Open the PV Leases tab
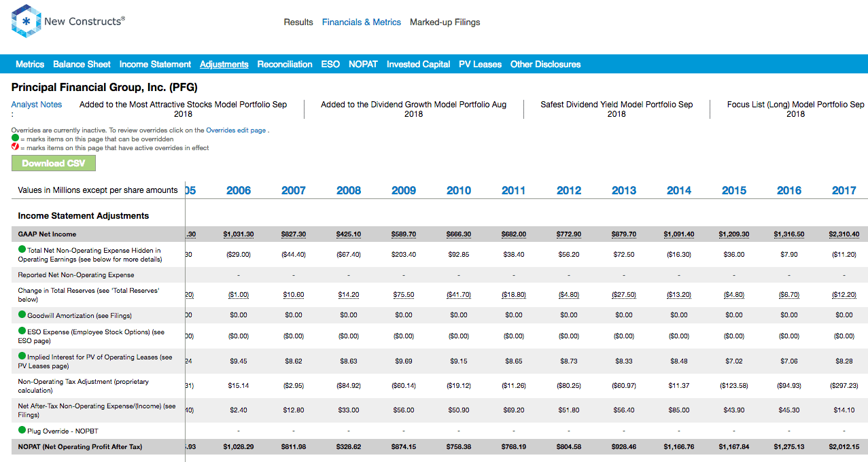This screenshot has width=868, height=462. coord(480,65)
